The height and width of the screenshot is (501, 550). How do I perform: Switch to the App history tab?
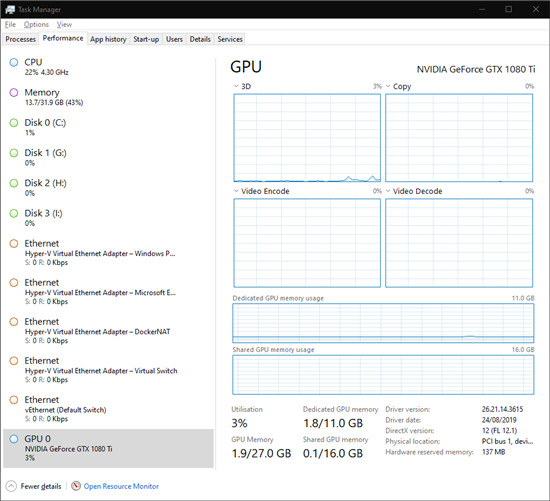pyautogui.click(x=108, y=39)
